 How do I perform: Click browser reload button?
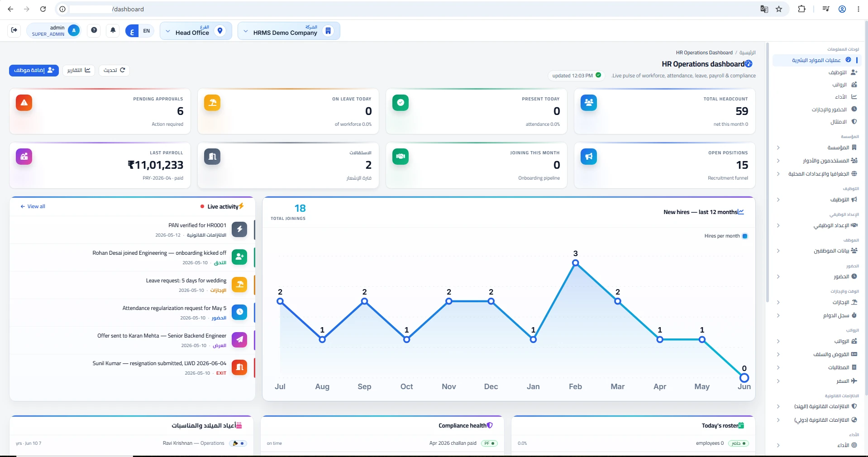pos(43,9)
